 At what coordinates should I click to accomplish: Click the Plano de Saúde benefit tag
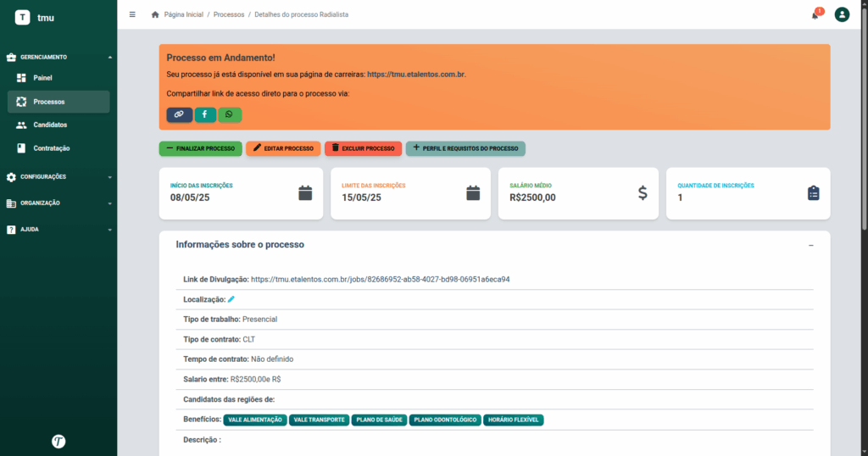click(x=379, y=420)
